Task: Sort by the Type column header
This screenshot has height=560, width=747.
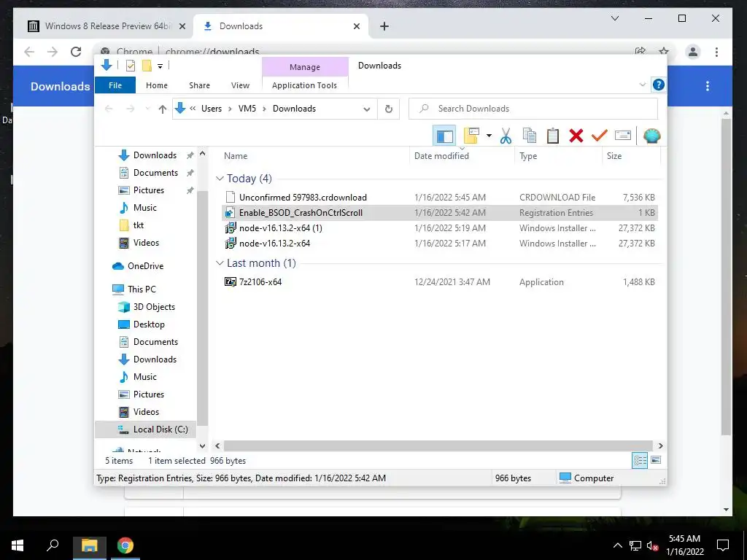Action: (x=558, y=156)
